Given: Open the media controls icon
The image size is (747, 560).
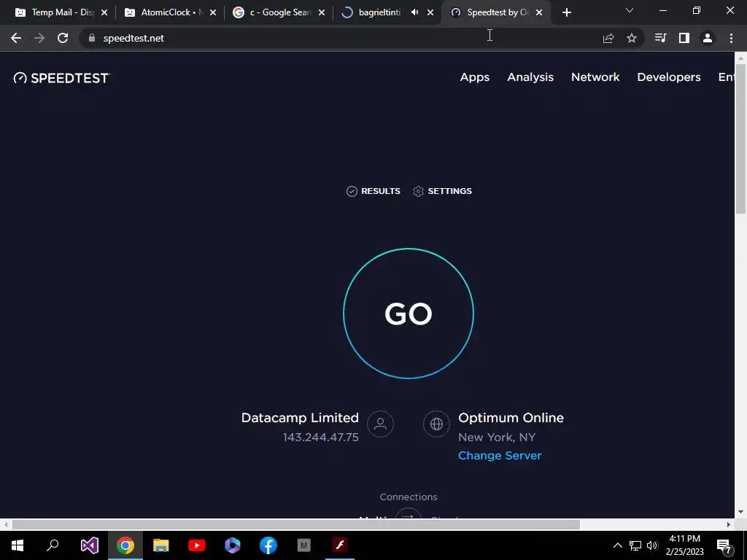Looking at the screenshot, I should click(660, 38).
